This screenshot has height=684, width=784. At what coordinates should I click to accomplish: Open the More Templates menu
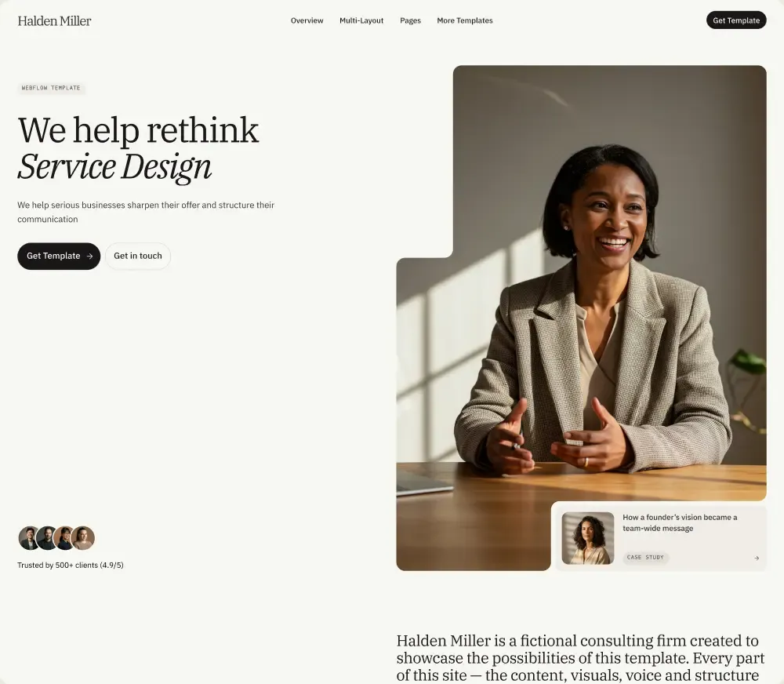pyautogui.click(x=465, y=20)
